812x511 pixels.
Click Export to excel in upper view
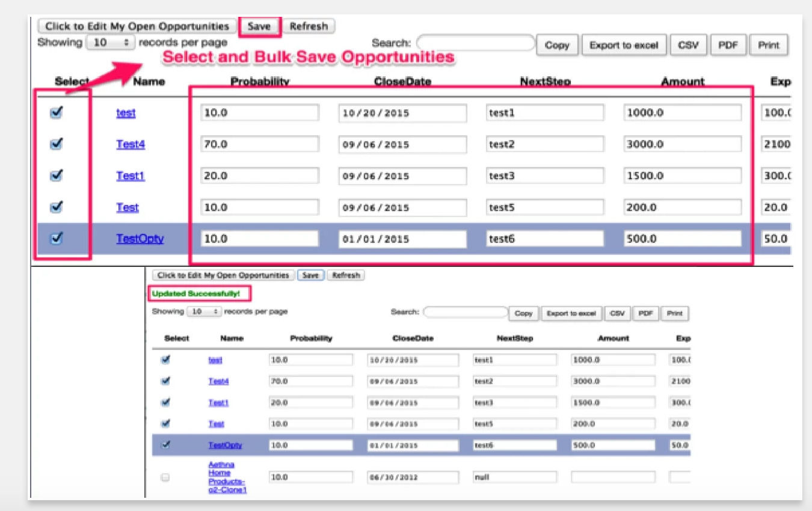coord(624,45)
